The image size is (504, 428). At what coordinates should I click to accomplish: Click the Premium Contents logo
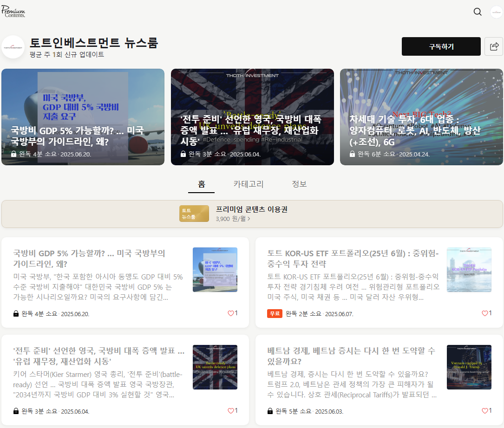tap(13, 12)
